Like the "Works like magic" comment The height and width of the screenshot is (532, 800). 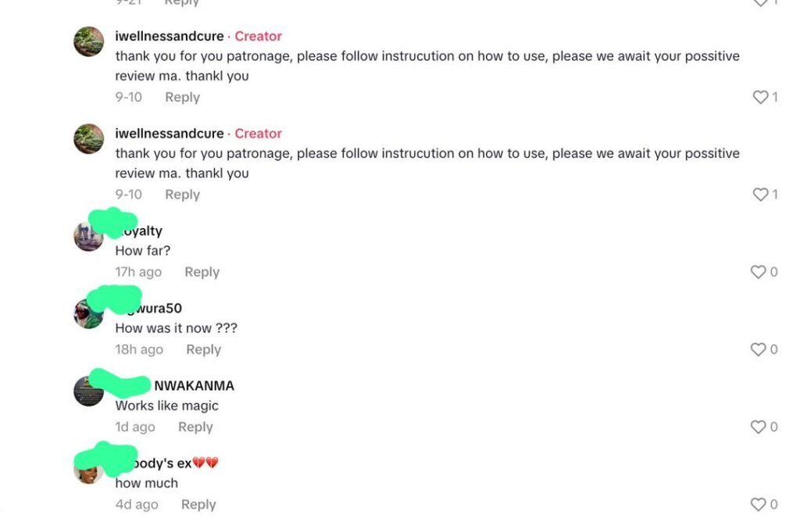point(758,427)
